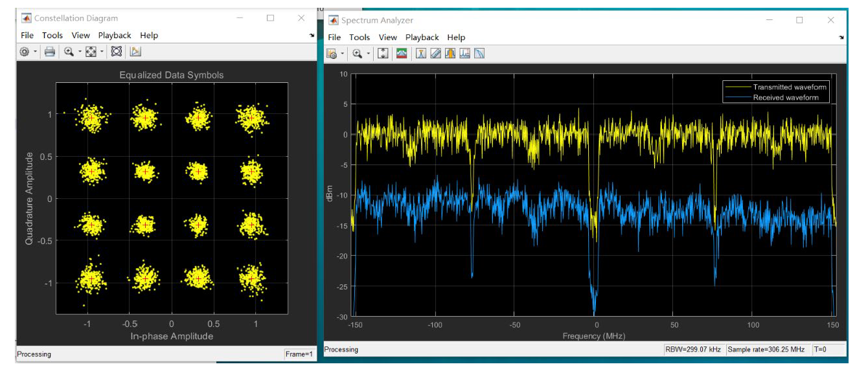
Task: Click the 'In-phase Amplitude' axis label
Action: (x=172, y=336)
